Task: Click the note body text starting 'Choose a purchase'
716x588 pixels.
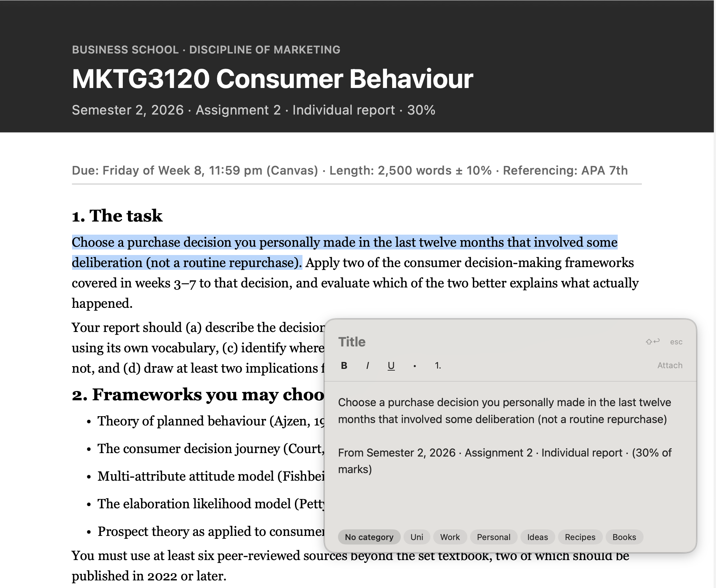Action: [505, 411]
